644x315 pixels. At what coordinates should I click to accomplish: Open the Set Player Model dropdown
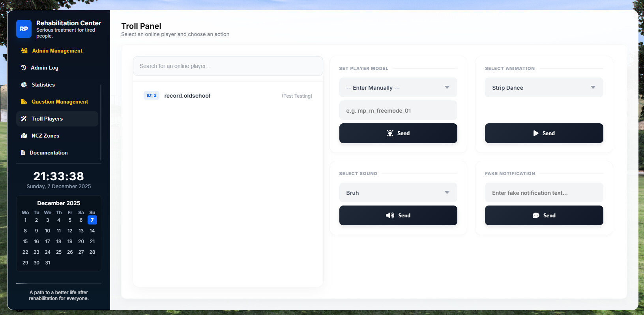click(398, 88)
